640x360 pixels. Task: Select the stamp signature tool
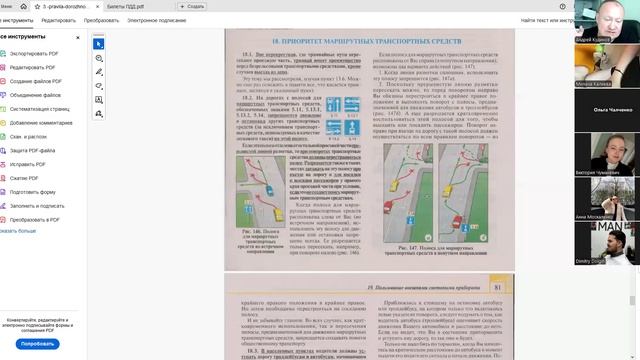tap(99, 114)
